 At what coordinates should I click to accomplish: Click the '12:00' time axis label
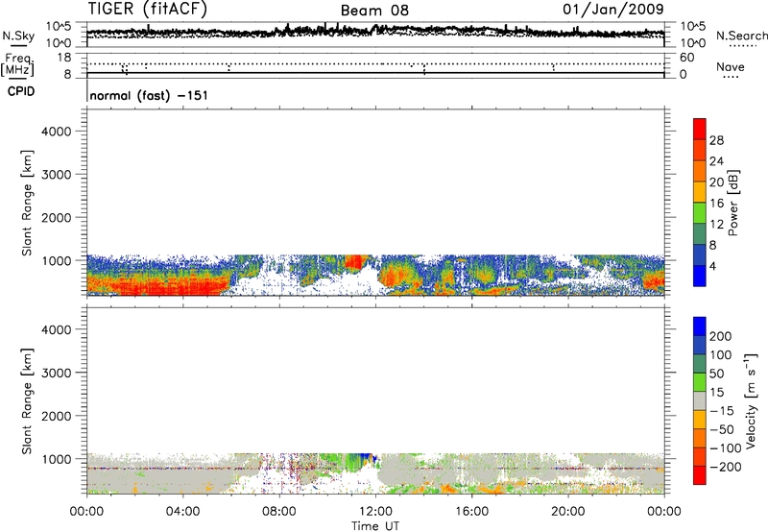[x=375, y=512]
